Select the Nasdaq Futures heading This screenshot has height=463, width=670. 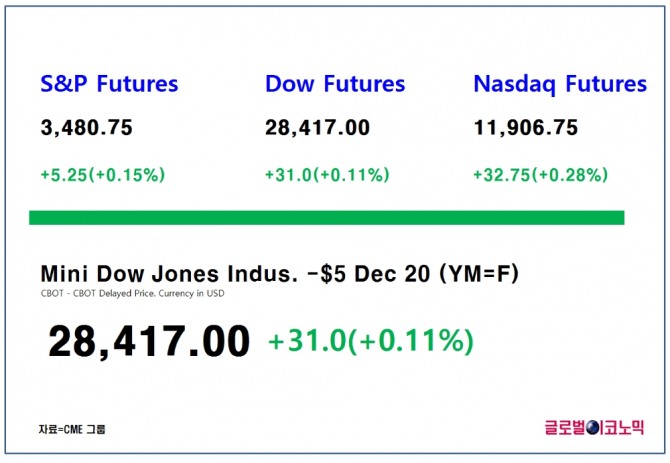[x=560, y=84]
